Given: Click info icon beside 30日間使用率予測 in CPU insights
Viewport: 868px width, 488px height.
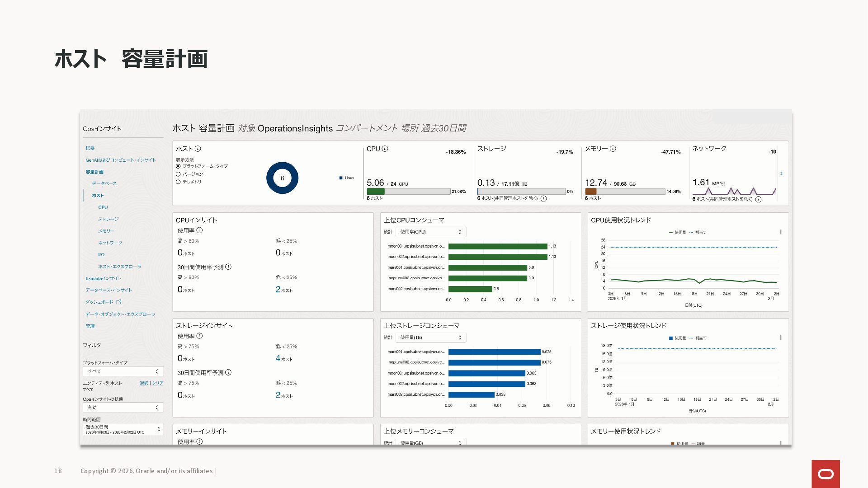Looking at the screenshot, I should (x=228, y=267).
